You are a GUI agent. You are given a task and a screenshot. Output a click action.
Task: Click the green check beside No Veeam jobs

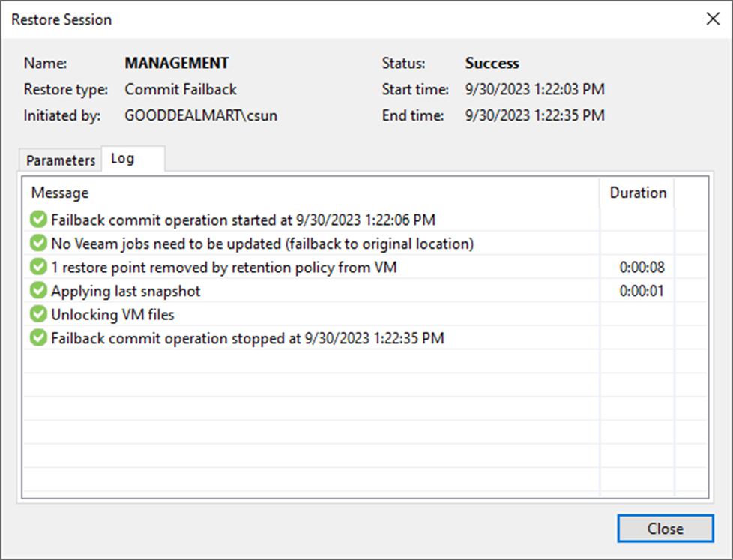38,243
